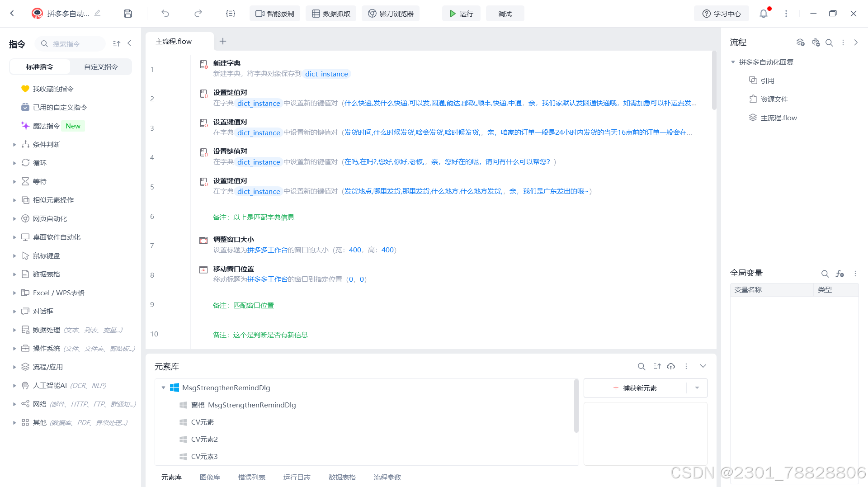Open flow panel more options
Viewport: 868px width, 487px height.
843,43
